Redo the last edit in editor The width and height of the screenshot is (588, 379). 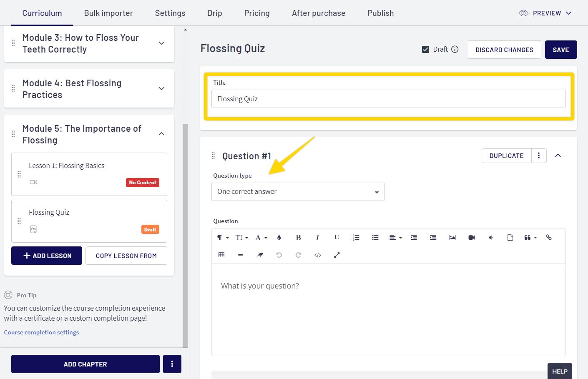point(298,255)
